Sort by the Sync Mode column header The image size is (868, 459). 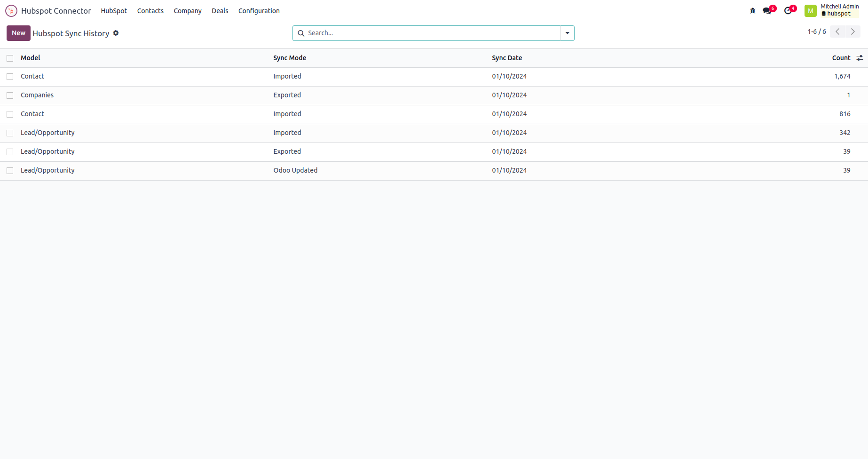point(290,58)
